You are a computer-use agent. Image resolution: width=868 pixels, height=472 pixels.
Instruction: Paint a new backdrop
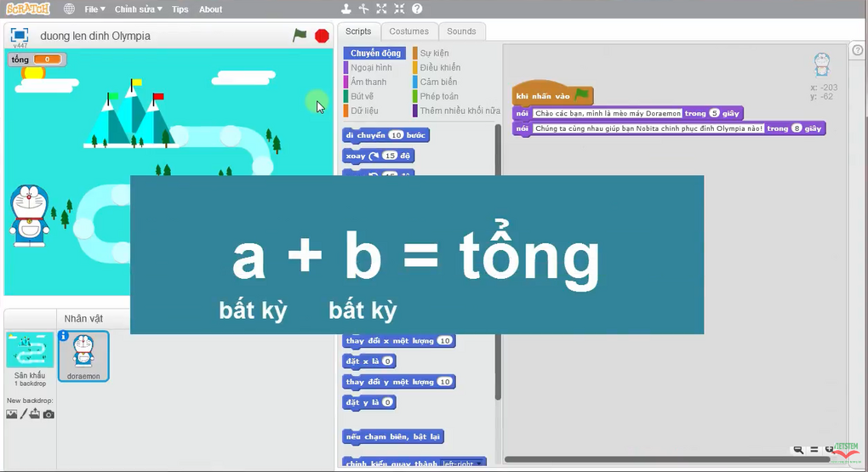24,414
